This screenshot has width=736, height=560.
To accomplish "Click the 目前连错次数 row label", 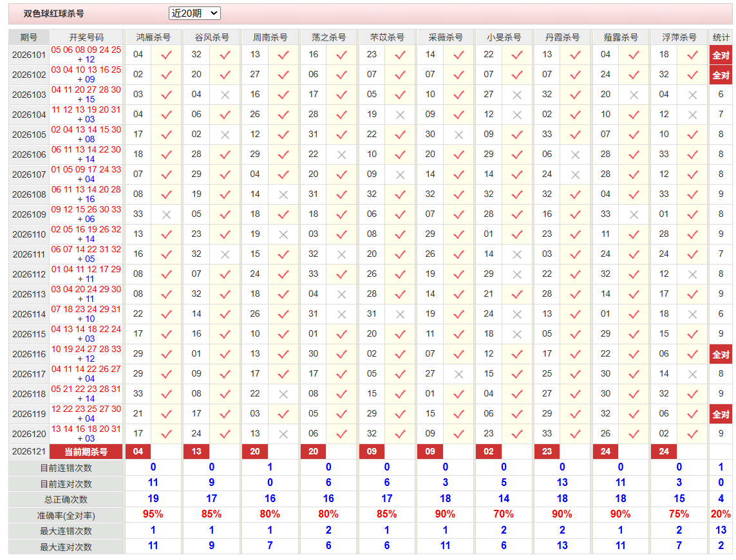I will pyautogui.click(x=66, y=468).
